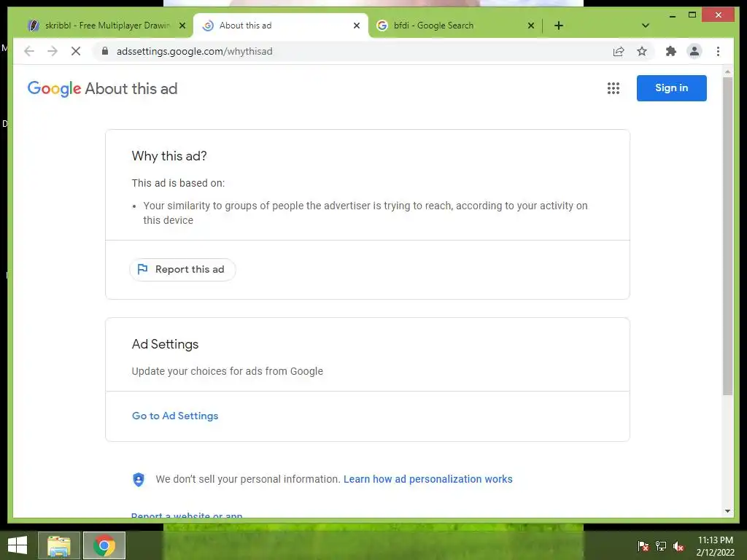Click the scrollbar up arrow
The width and height of the screenshot is (747, 560).
pyautogui.click(x=727, y=72)
